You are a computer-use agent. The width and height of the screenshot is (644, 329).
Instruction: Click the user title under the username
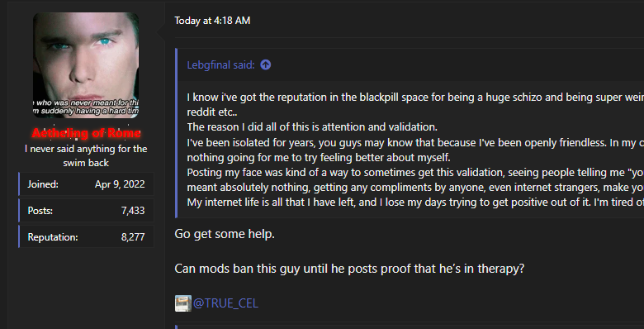(86, 156)
